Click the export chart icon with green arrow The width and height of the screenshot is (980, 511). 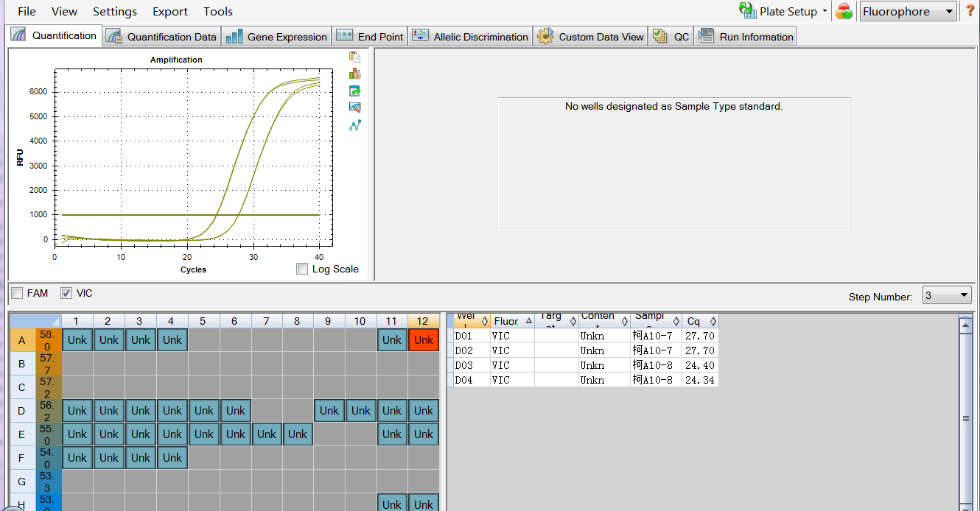pyautogui.click(x=355, y=91)
